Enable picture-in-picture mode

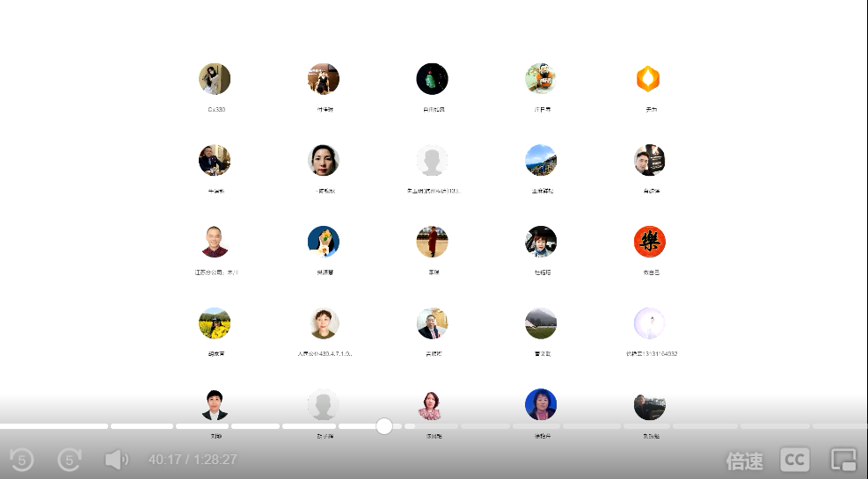[843, 459]
